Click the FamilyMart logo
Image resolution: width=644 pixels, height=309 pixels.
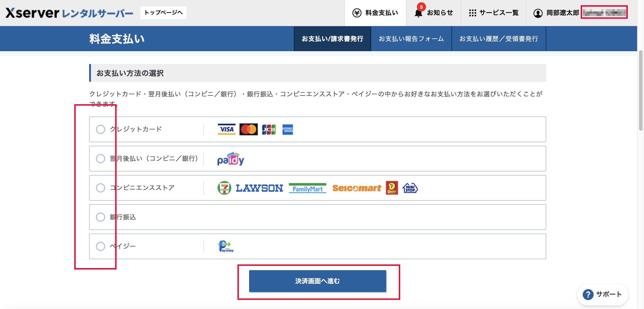(307, 188)
